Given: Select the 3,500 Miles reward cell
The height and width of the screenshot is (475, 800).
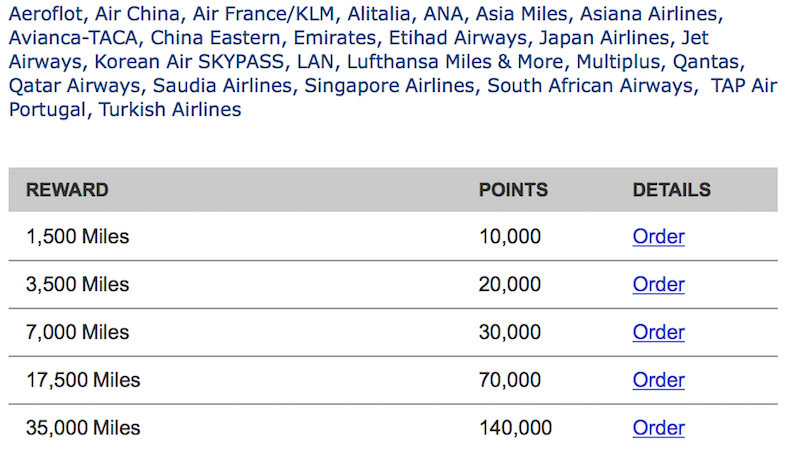Looking at the screenshot, I should pyautogui.click(x=78, y=284).
